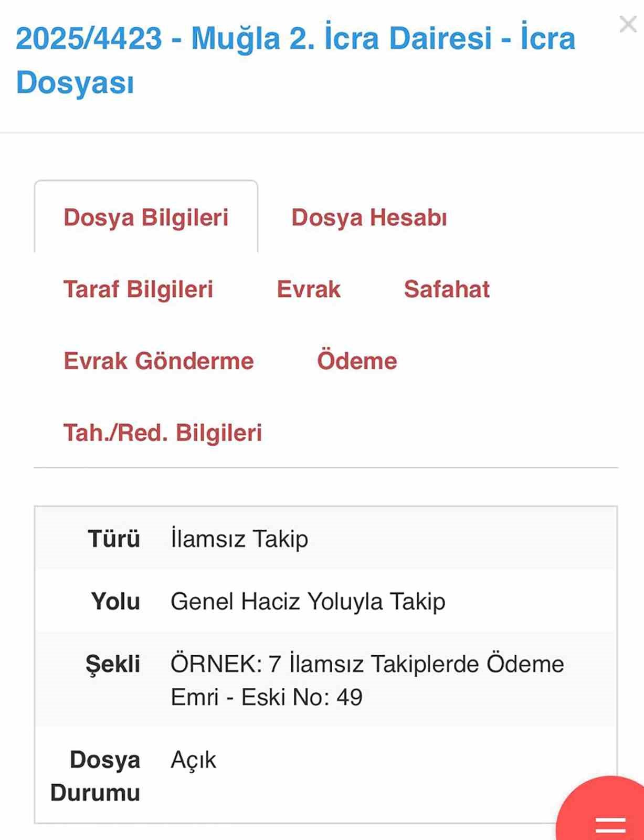The height and width of the screenshot is (840, 644).
Task: View the Safahat tab
Action: tap(447, 289)
